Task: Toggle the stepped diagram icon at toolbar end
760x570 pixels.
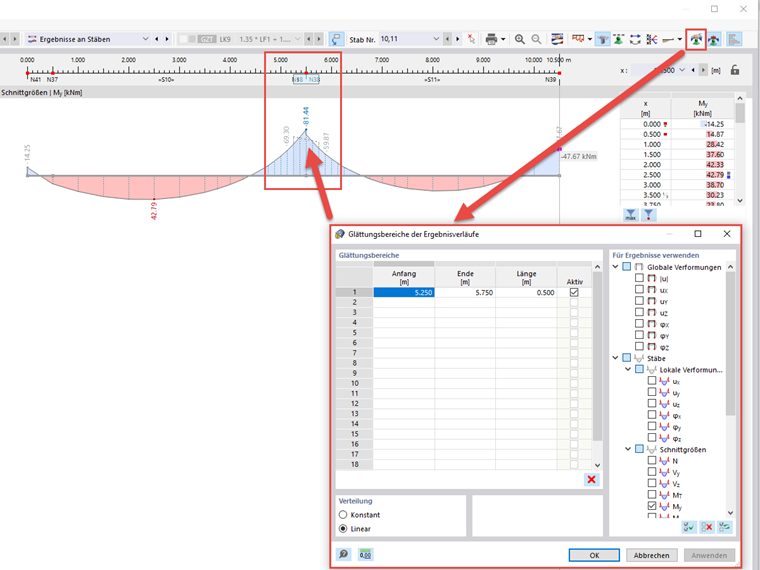Action: pos(734,39)
